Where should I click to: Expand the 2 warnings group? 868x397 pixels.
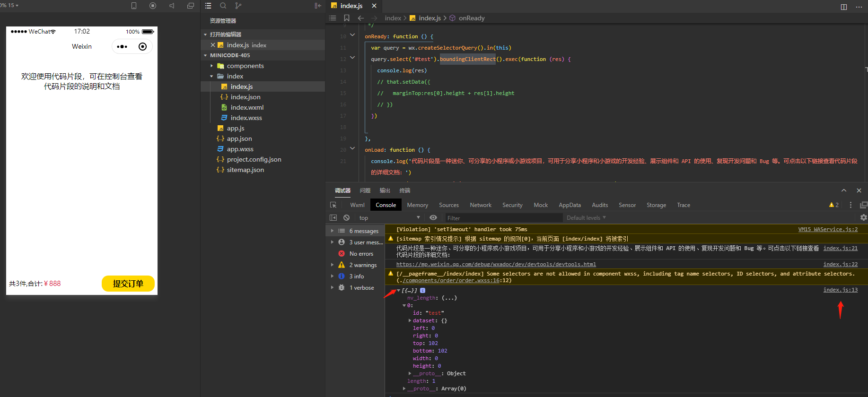332,265
